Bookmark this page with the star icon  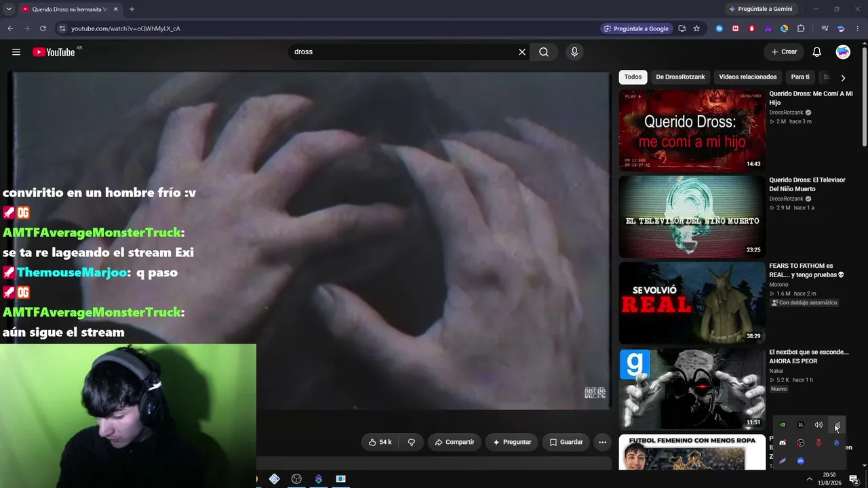(696, 28)
